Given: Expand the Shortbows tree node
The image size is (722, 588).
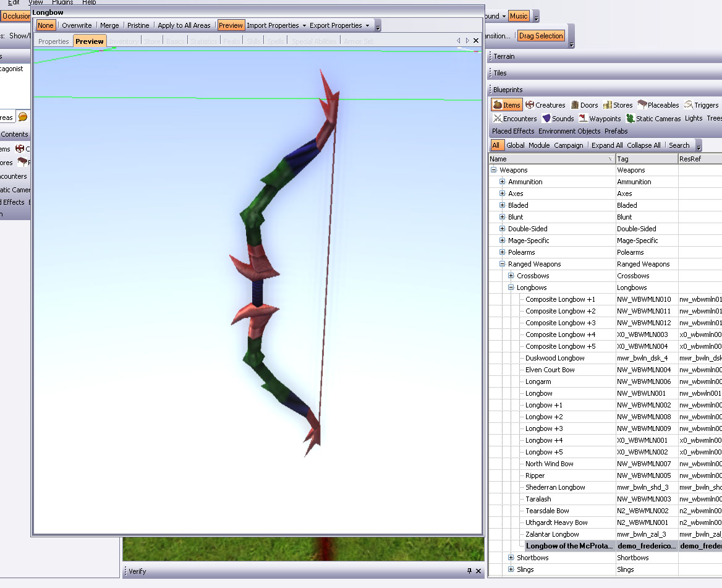Looking at the screenshot, I should (511, 558).
